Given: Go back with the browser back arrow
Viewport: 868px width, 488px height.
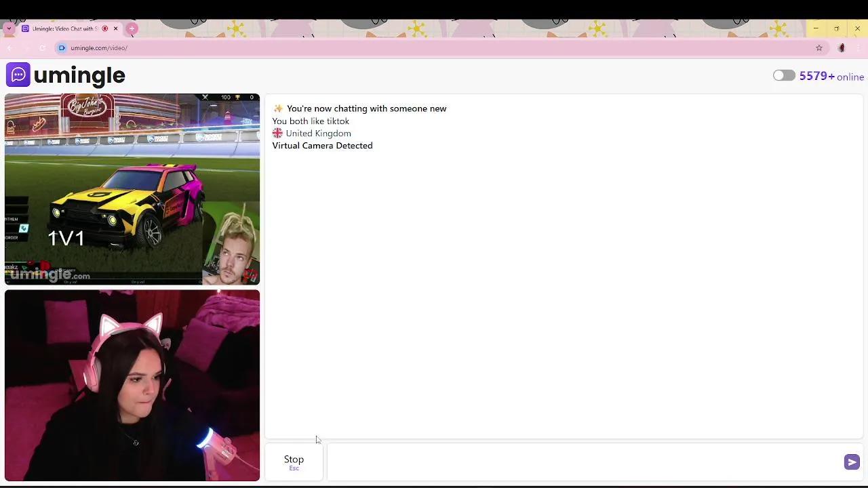Looking at the screenshot, I should click(9, 48).
